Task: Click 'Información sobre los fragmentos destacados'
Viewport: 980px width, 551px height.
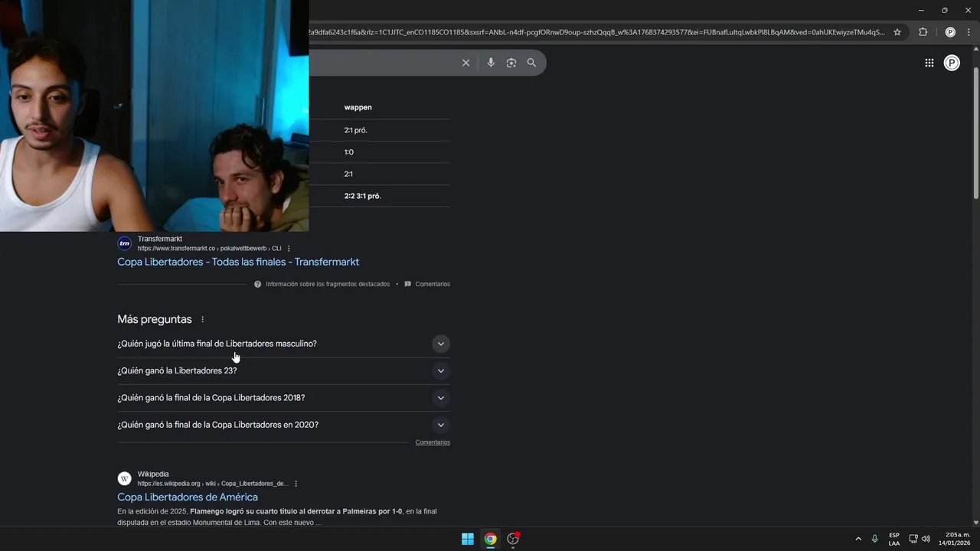Action: point(328,284)
